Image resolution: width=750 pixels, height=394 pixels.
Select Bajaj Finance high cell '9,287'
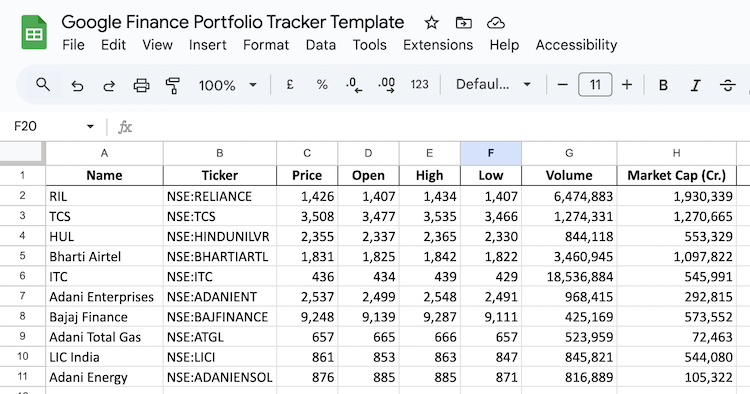pyautogui.click(x=430, y=317)
